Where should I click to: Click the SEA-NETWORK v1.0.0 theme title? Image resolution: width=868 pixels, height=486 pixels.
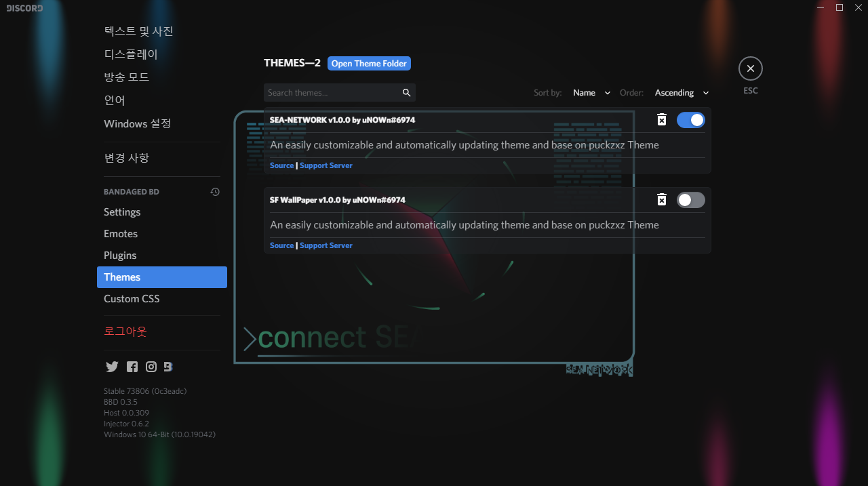[342, 120]
